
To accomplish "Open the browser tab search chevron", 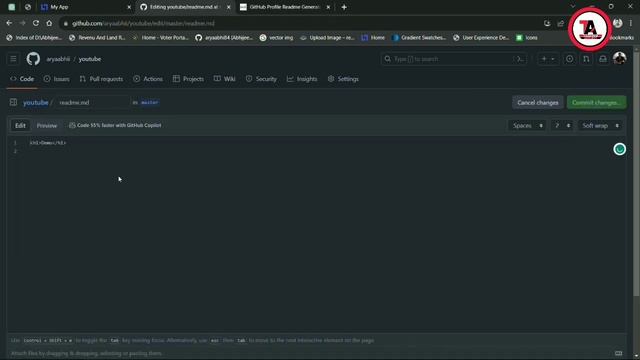I will [573, 7].
